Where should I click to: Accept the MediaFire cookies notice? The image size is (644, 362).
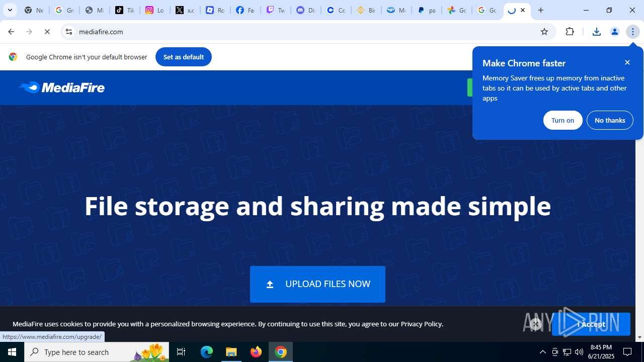pos(591,324)
